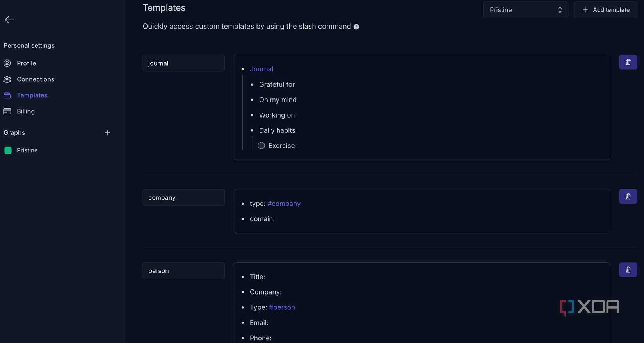644x343 pixels.
Task: Click the Graphs section heading
Action: [14, 132]
